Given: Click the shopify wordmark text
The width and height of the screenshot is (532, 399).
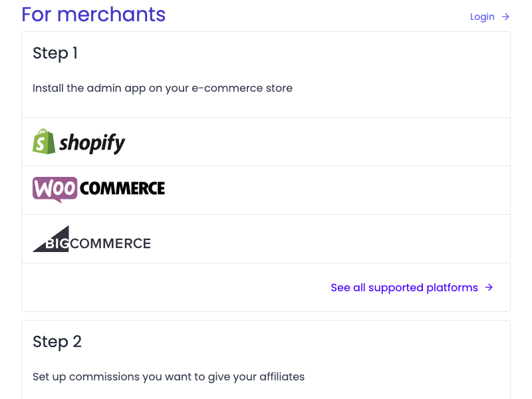Looking at the screenshot, I should (x=92, y=143).
